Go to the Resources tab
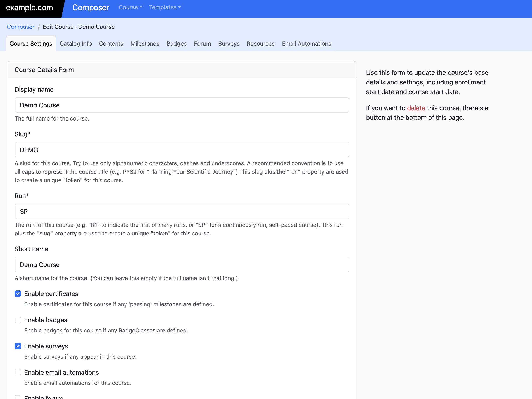532x399 pixels. [261, 44]
